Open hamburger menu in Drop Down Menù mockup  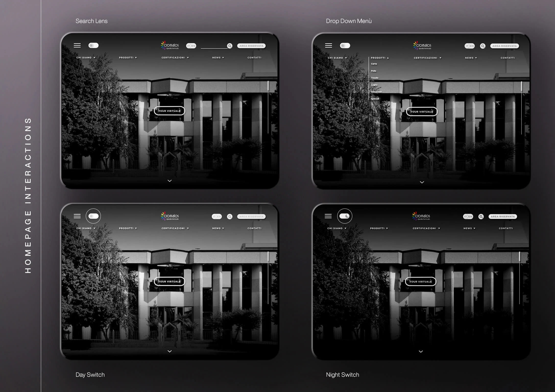pyautogui.click(x=329, y=45)
